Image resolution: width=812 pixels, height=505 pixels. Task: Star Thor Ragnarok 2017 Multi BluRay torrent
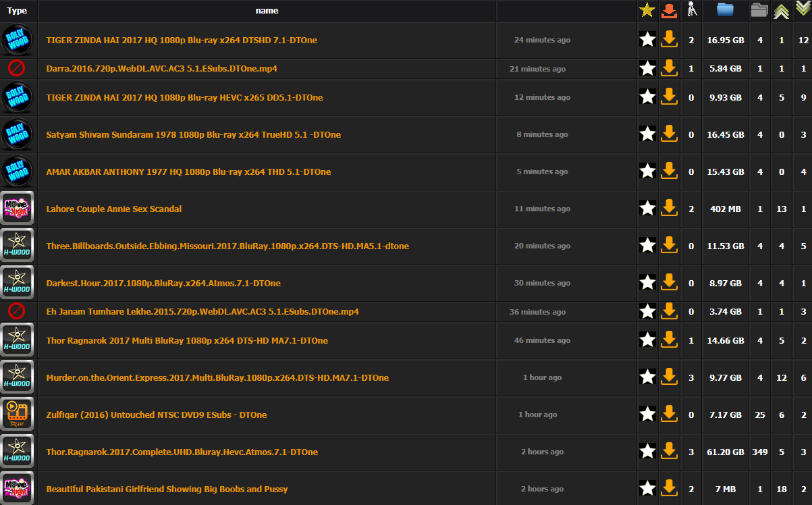point(647,340)
